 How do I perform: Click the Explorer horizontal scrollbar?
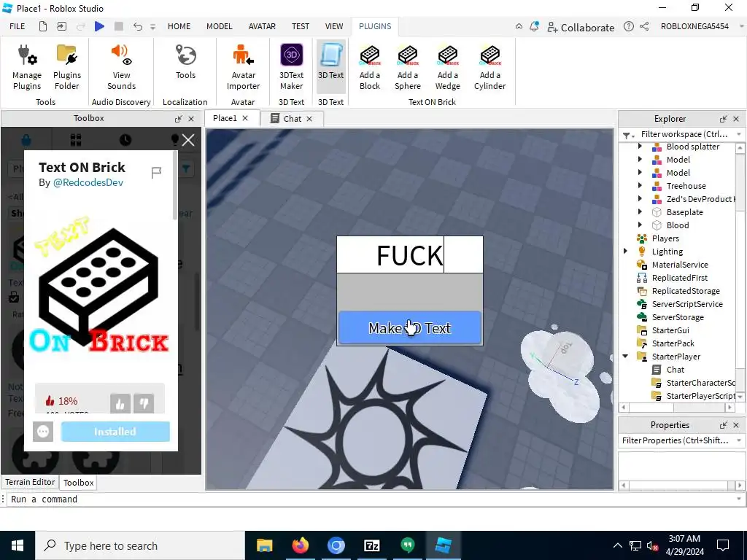[676, 408]
